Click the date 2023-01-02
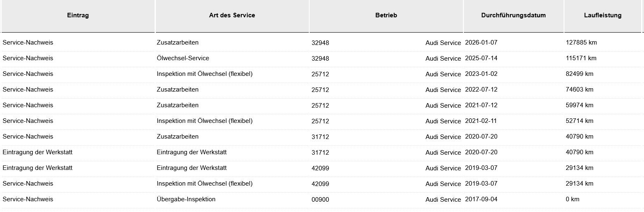 tap(481, 74)
